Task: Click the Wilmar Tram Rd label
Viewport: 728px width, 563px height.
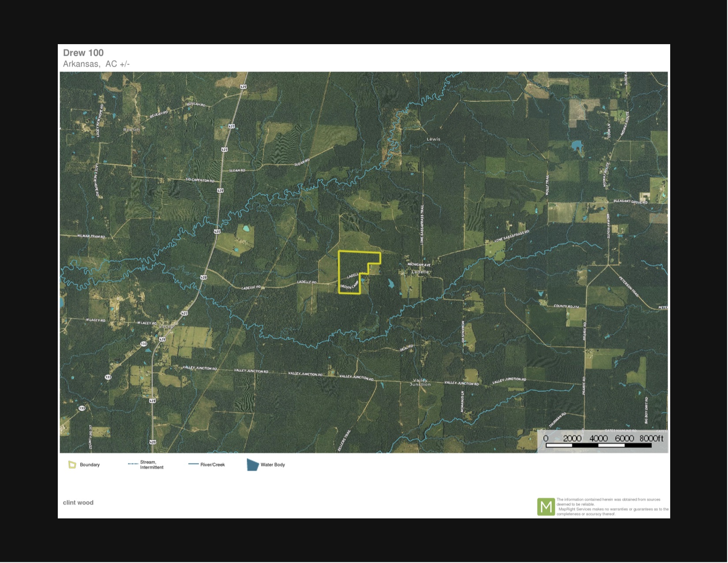Action: coord(91,236)
